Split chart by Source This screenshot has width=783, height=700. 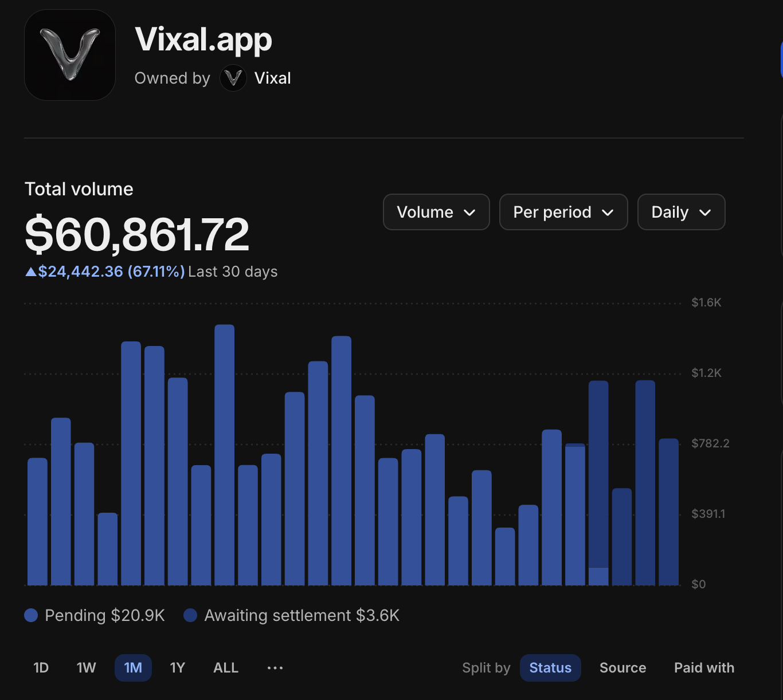(x=623, y=668)
